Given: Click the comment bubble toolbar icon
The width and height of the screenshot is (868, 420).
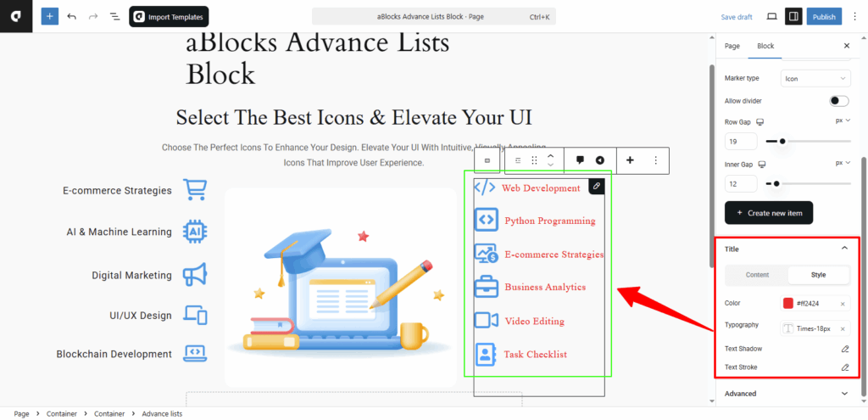Looking at the screenshot, I should [x=580, y=160].
